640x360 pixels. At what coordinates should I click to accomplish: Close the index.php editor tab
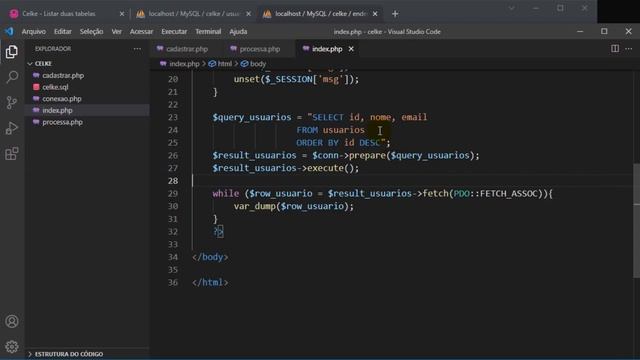click(351, 49)
